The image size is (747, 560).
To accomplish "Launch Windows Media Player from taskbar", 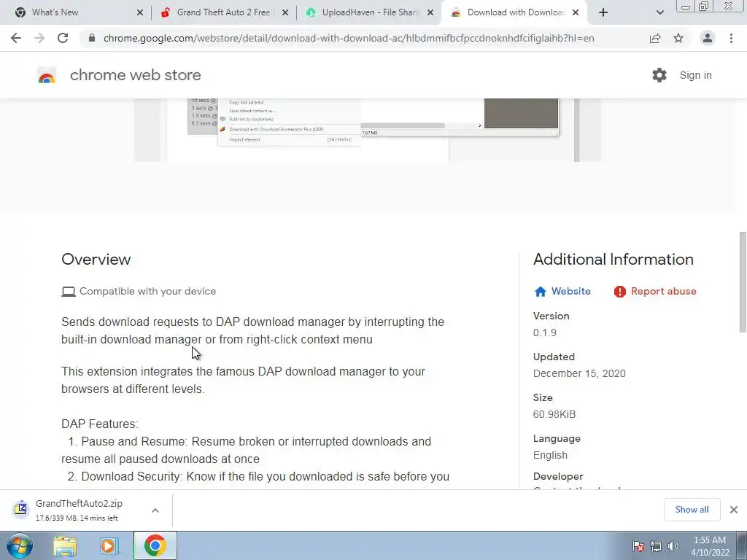I will point(109,545).
